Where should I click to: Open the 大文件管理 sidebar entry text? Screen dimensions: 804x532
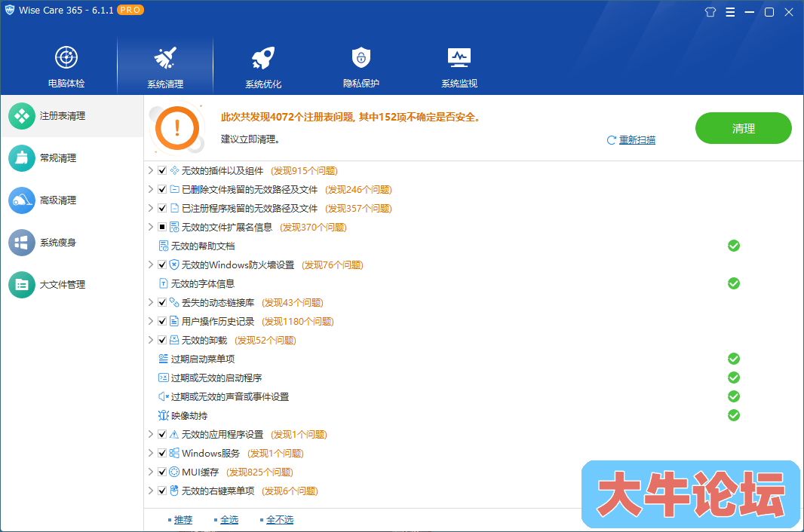63,284
